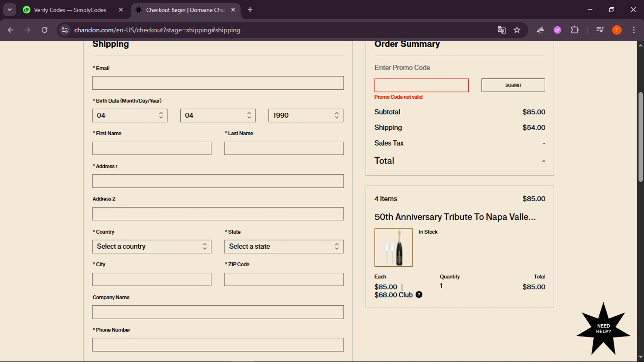This screenshot has height=362, width=644.
Task: Open the tab search dropdown arrow
Action: 9,10
